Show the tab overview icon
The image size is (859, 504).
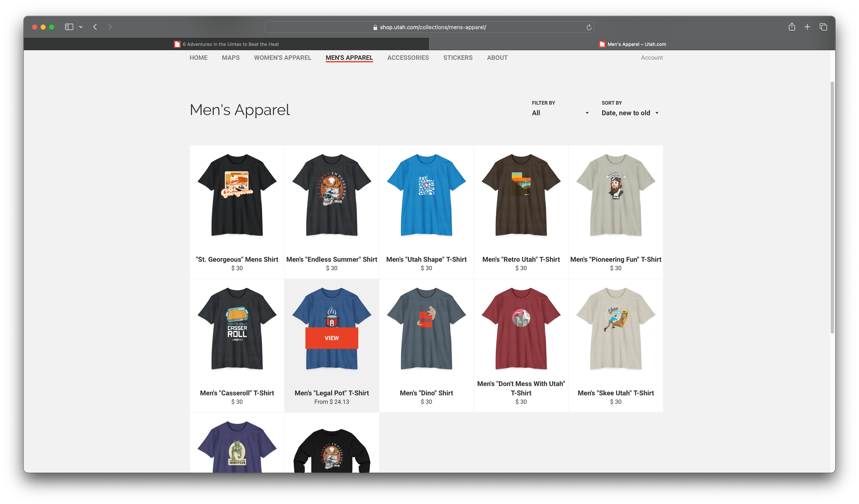[x=823, y=27]
